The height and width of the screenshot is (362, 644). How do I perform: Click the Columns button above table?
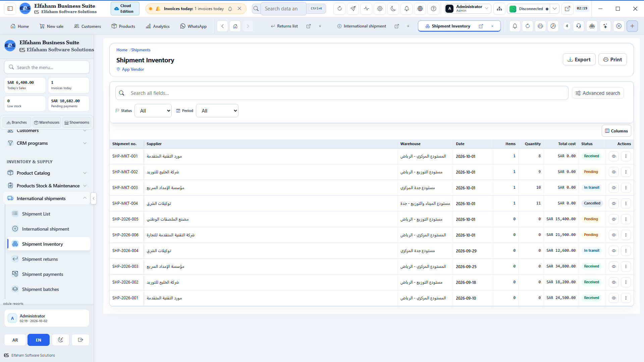click(616, 131)
